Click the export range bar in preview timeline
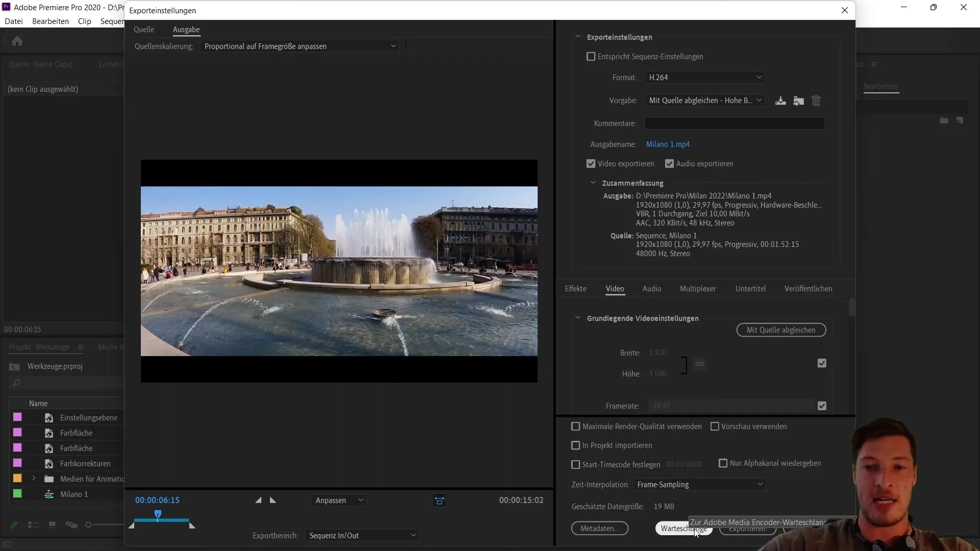Viewport: 980px width, 551px height. click(x=162, y=520)
